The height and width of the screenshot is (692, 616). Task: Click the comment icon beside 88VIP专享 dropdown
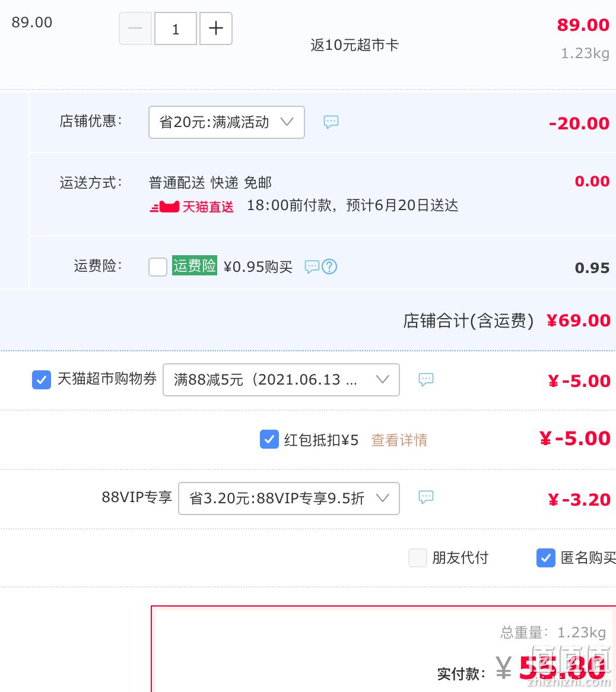(426, 497)
